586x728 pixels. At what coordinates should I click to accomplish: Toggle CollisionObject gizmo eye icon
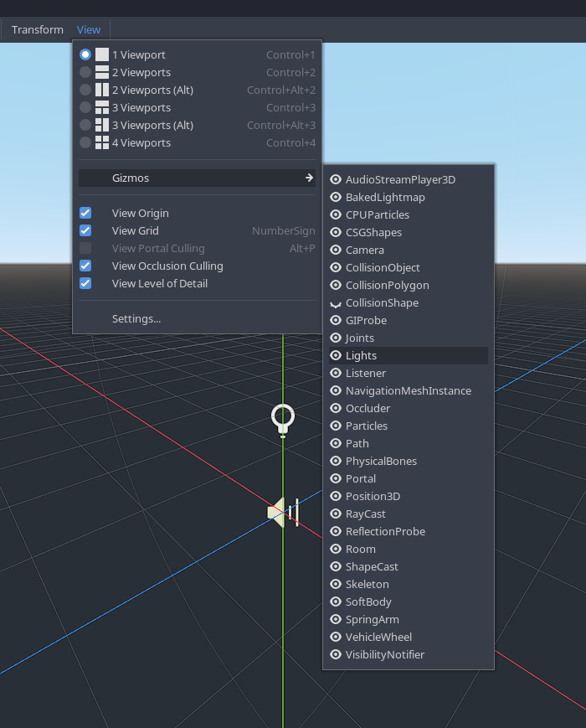tap(336, 267)
